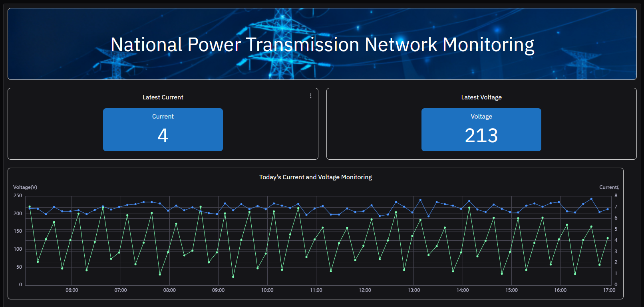The height and width of the screenshot is (307, 644).
Task: Select the Current stat value 4
Action: (x=163, y=135)
